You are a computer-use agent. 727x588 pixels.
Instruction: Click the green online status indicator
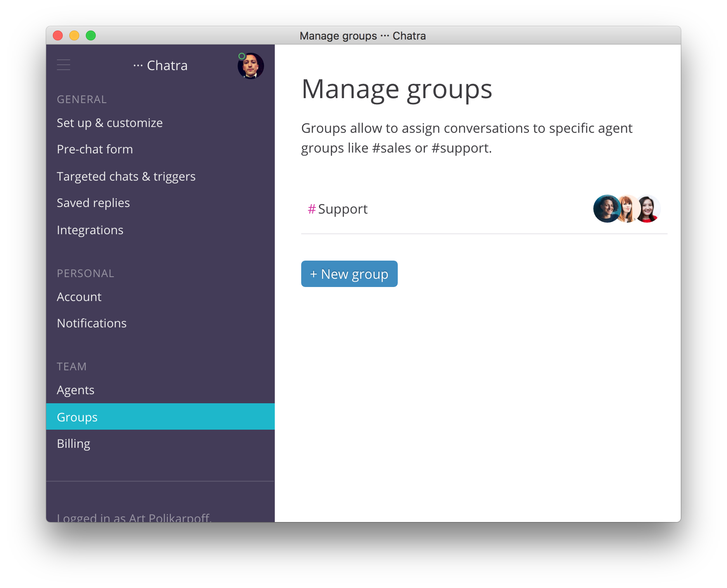[242, 56]
